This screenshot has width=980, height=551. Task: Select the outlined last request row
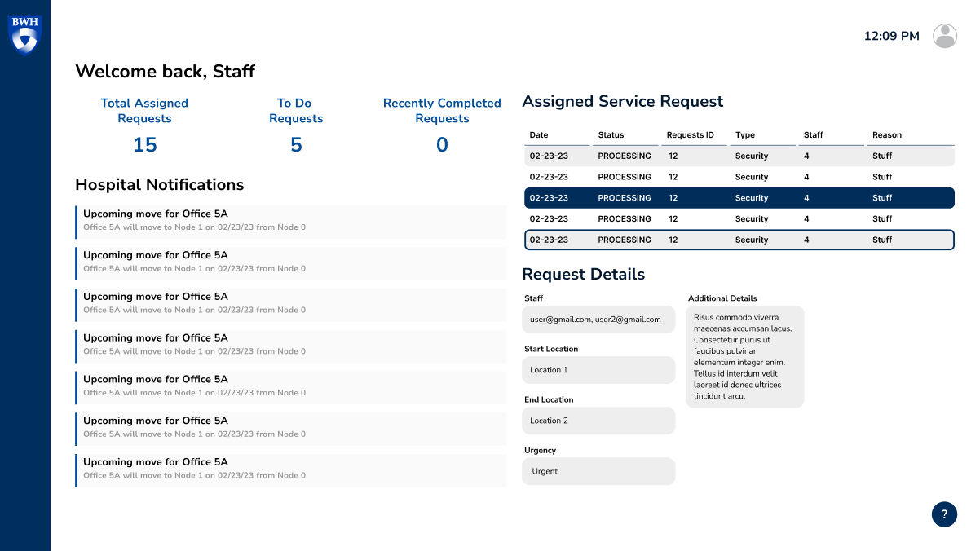[x=739, y=240]
